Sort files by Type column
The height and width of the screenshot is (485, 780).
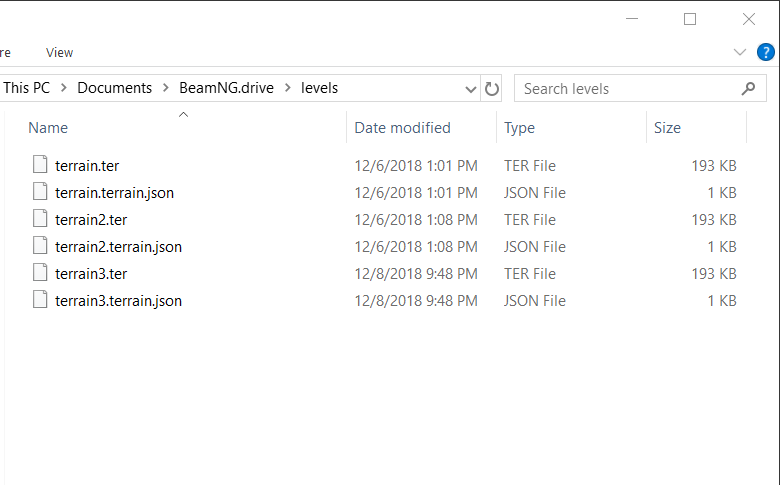(x=519, y=128)
